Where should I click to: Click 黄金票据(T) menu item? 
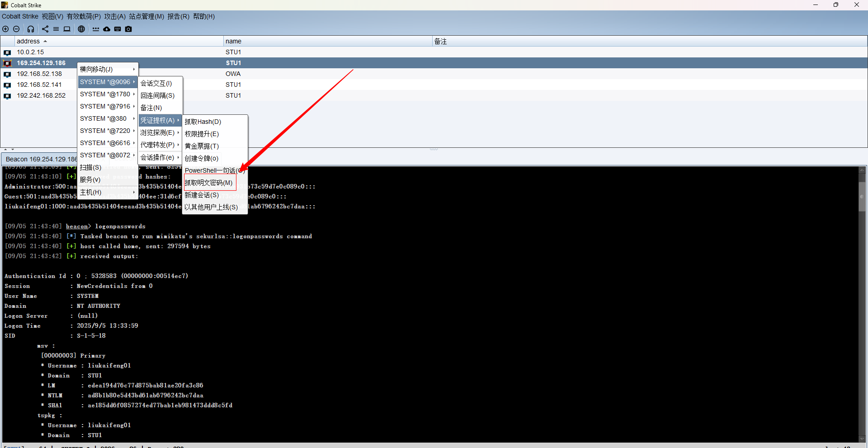pyautogui.click(x=215, y=146)
